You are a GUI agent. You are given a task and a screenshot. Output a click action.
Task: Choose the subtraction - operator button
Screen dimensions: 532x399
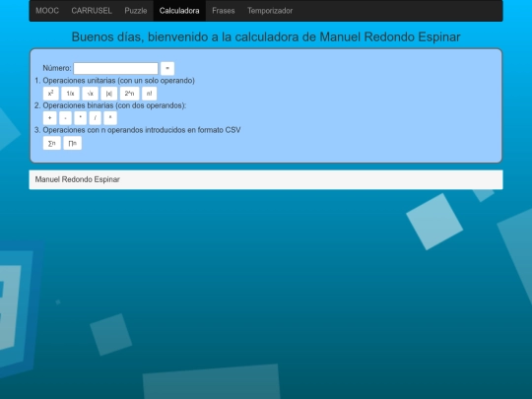pyautogui.click(x=65, y=118)
